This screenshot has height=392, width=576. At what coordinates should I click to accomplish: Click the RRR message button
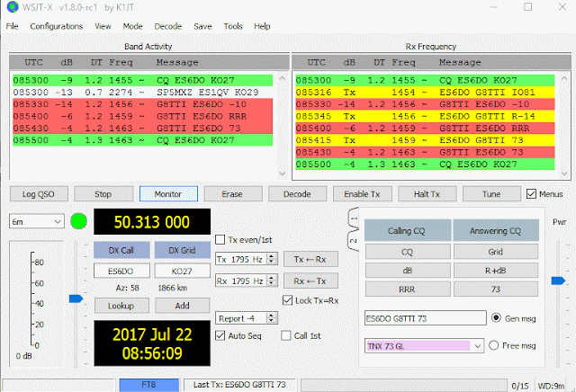pos(408,290)
